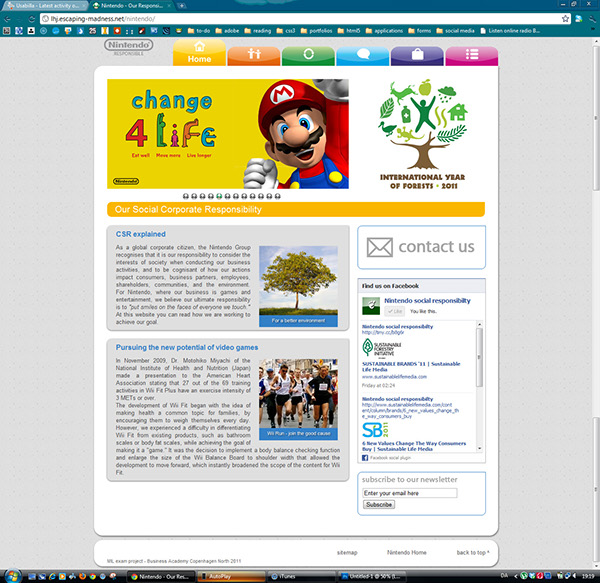The height and width of the screenshot is (583, 600).
Task: Open the Sustainable Brands '11 post link
Action: pyautogui.click(x=411, y=366)
